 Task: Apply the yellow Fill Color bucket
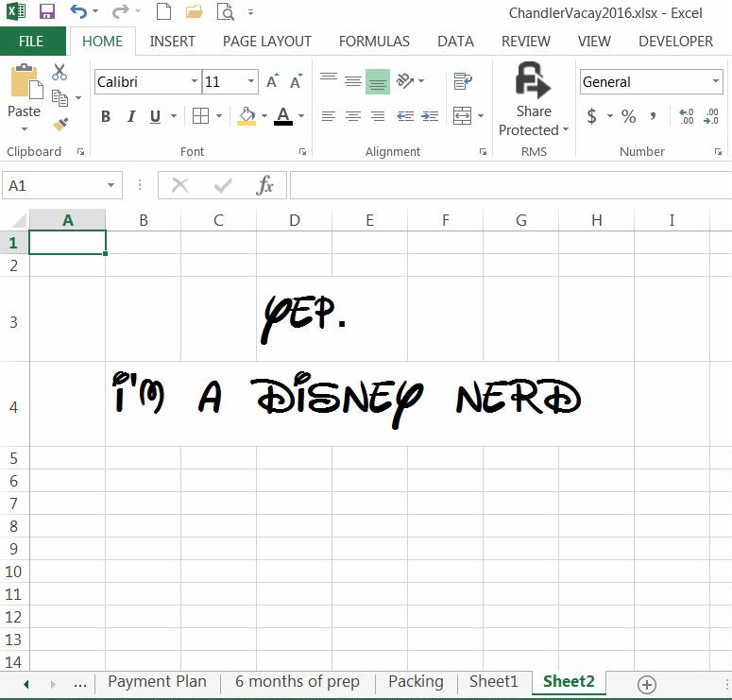pyautogui.click(x=247, y=116)
